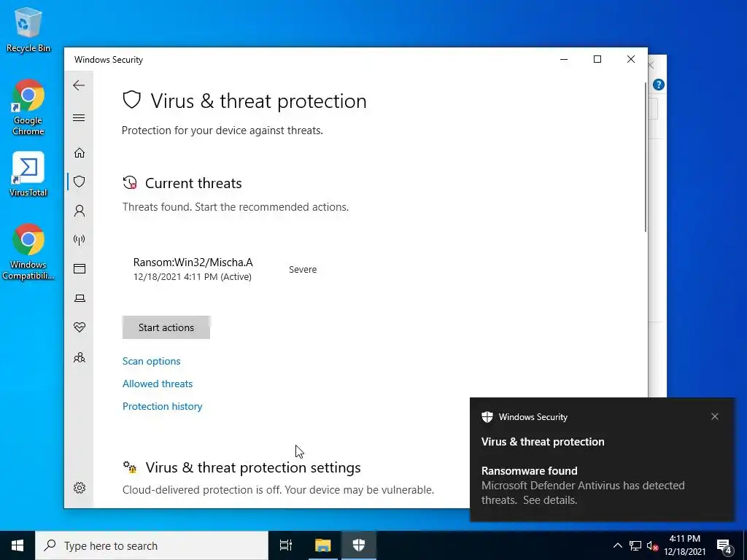Image resolution: width=747 pixels, height=560 pixels.
Task: Click the muted volume tray icon
Action: (x=652, y=545)
